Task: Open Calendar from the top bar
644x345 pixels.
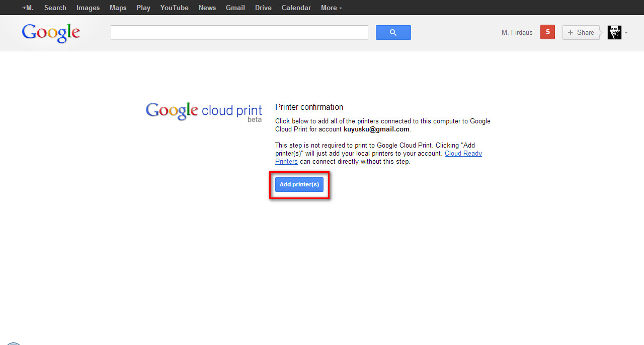Action: (x=296, y=8)
